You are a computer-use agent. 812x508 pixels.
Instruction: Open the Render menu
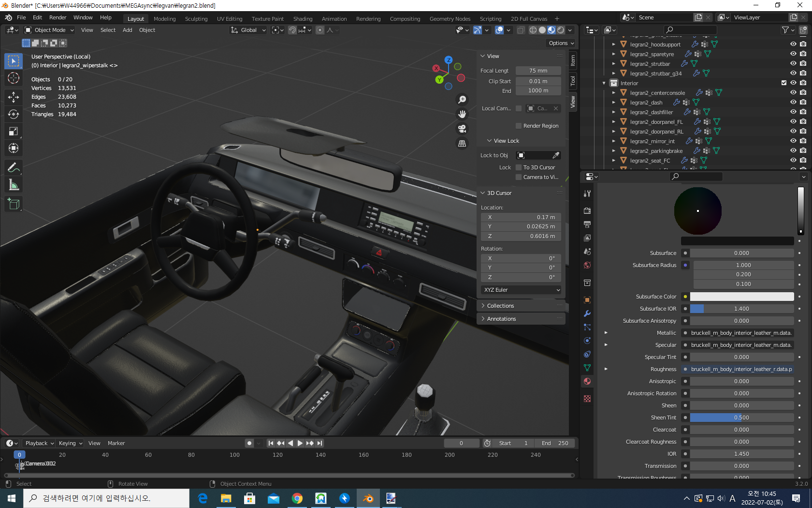pos(58,17)
